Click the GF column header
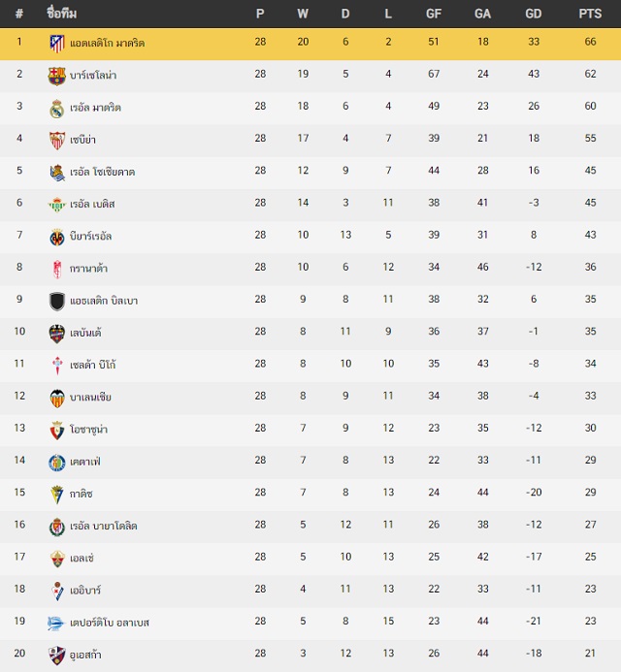The width and height of the screenshot is (621, 672). click(x=434, y=14)
